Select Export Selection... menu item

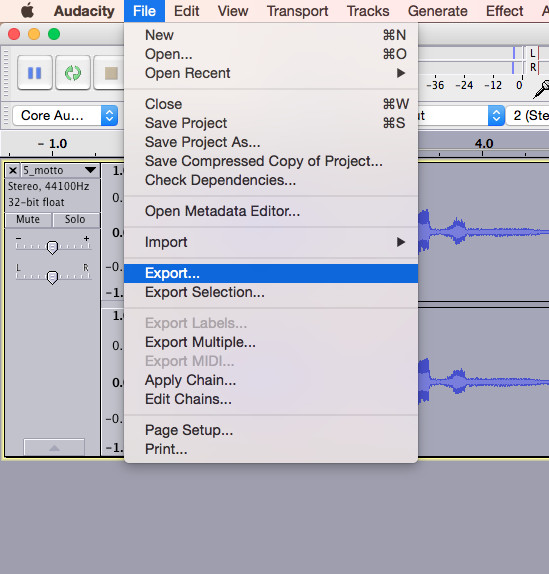pos(271,292)
